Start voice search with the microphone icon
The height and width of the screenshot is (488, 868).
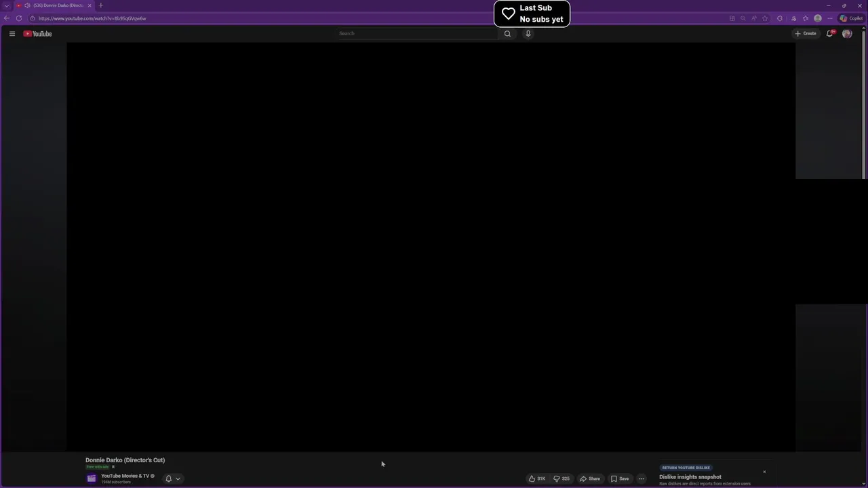coord(528,33)
